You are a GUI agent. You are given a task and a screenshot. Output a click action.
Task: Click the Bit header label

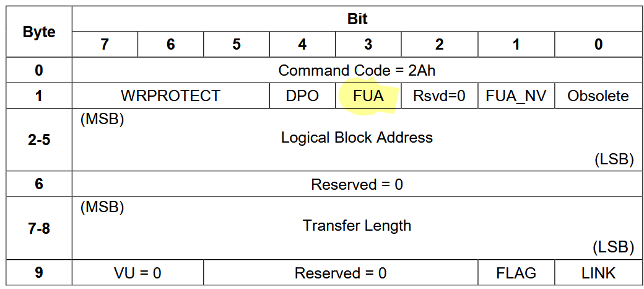[x=357, y=19]
